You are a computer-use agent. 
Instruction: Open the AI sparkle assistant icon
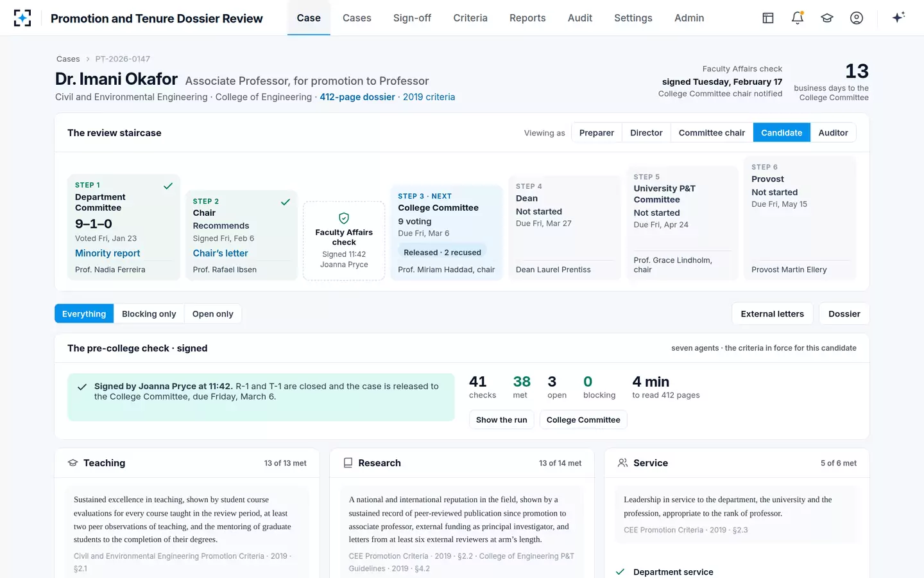pos(898,17)
